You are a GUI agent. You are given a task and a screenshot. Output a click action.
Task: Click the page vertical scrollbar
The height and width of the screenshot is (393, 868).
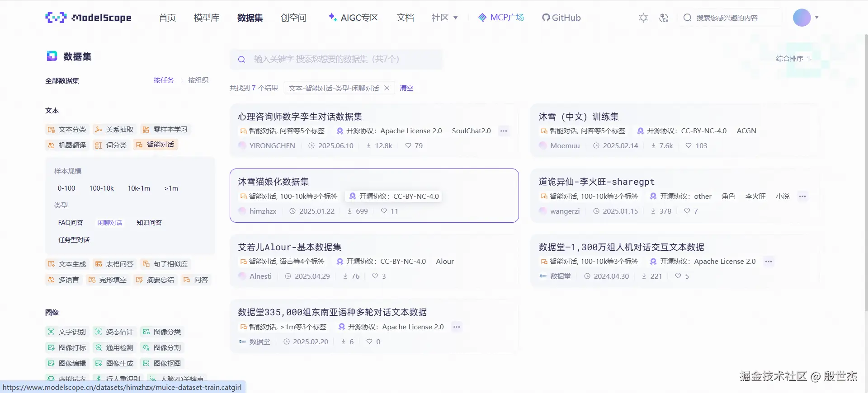coord(866,172)
